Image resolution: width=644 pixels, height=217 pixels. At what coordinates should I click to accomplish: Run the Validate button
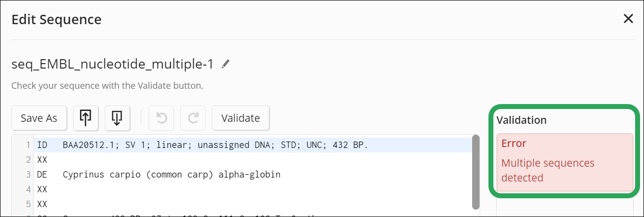click(241, 118)
